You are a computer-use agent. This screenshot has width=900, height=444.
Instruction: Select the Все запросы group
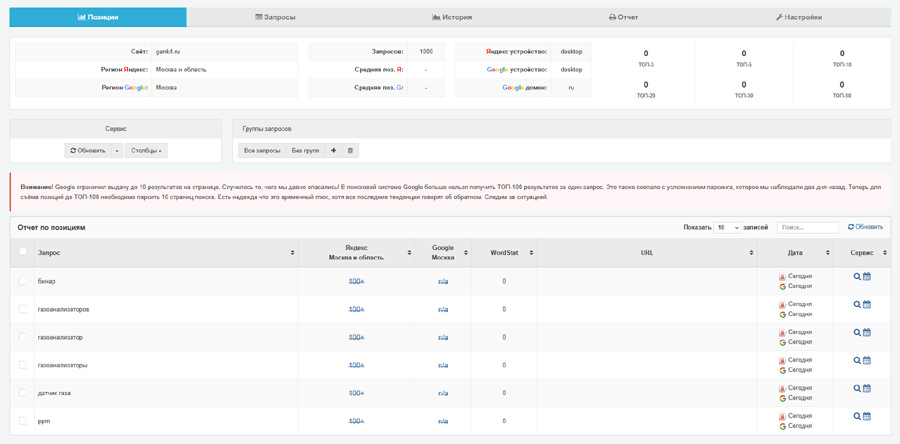[x=262, y=151]
